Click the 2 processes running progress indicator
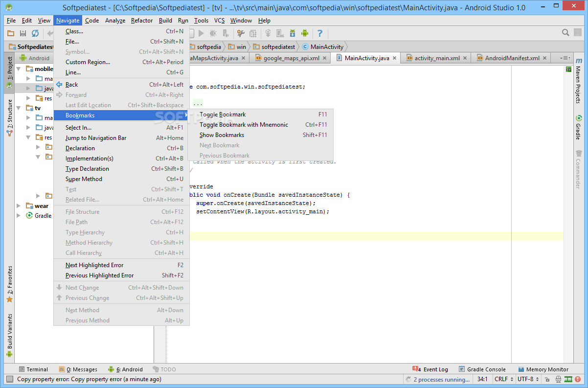 tap(438, 379)
